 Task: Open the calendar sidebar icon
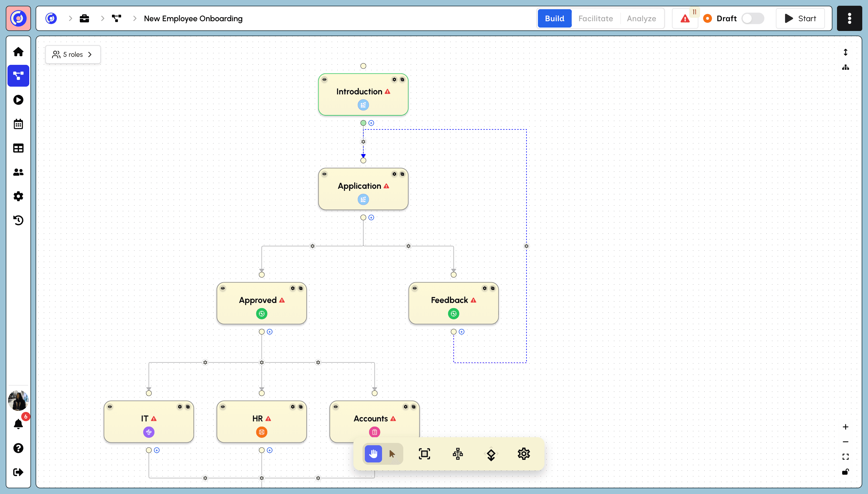18,124
